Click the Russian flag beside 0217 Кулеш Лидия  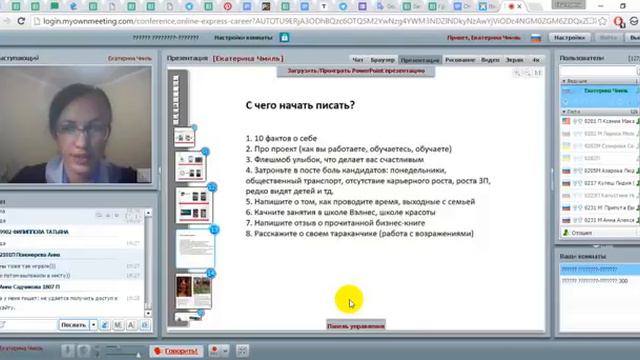pos(566,183)
